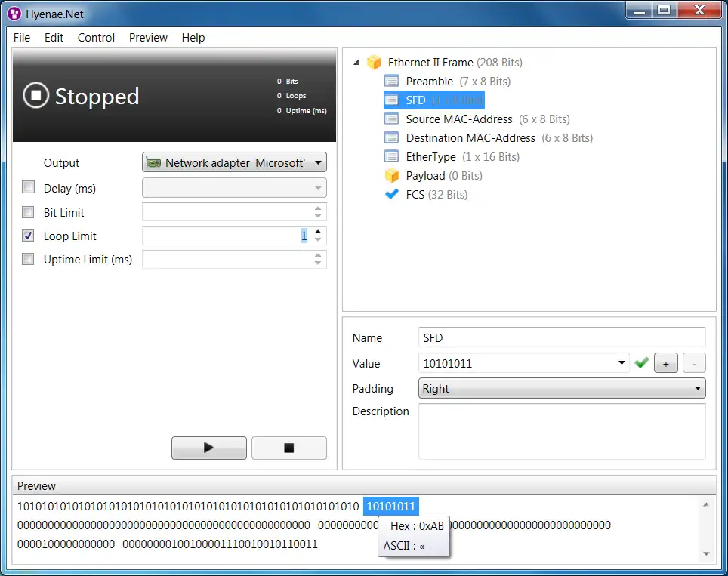Open the Edit menu
This screenshot has height=576, width=728.
[54, 38]
